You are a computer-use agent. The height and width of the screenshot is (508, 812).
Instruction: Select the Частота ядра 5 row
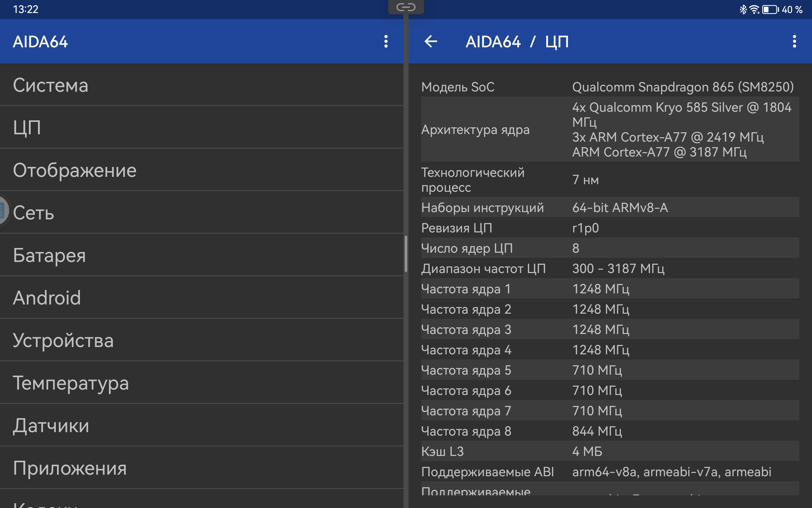pyautogui.click(x=610, y=370)
